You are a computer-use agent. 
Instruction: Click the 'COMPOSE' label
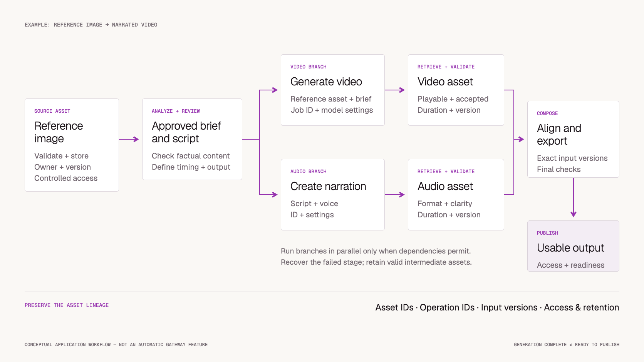pyautogui.click(x=547, y=113)
